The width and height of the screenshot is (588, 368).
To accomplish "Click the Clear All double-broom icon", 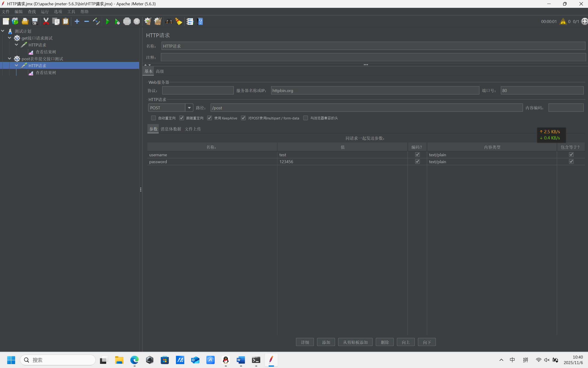I will 158,22.
